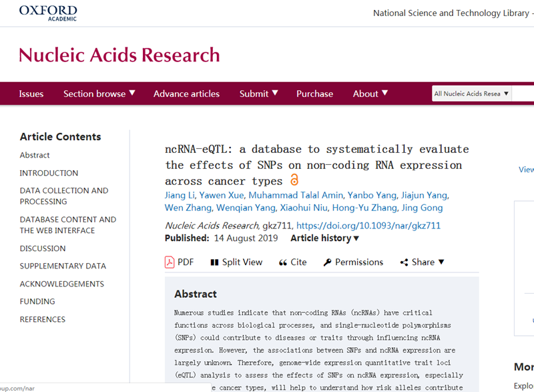Viewport: 534px width, 392px height.
Task: Expand the Article history section
Action: pos(324,238)
